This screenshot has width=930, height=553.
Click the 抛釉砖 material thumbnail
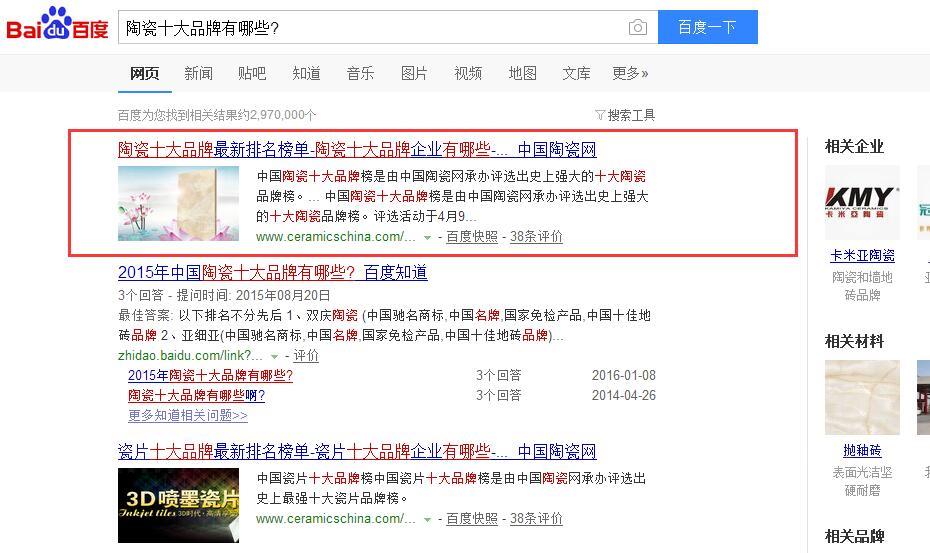862,398
